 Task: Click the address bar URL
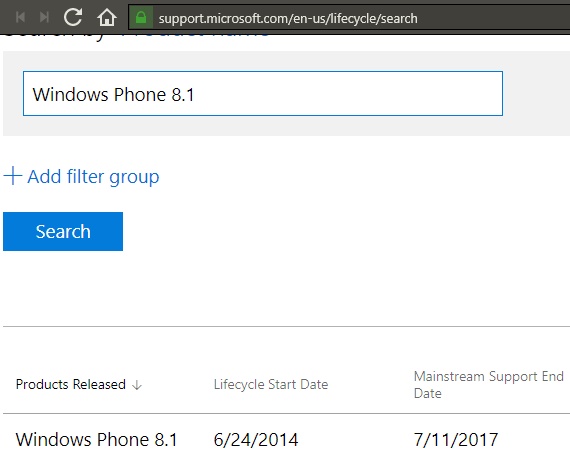288,18
